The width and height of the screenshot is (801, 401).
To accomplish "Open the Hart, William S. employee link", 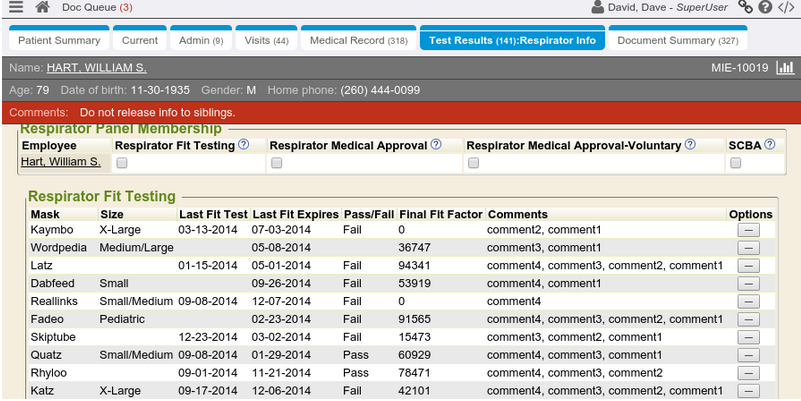I will [x=61, y=162].
